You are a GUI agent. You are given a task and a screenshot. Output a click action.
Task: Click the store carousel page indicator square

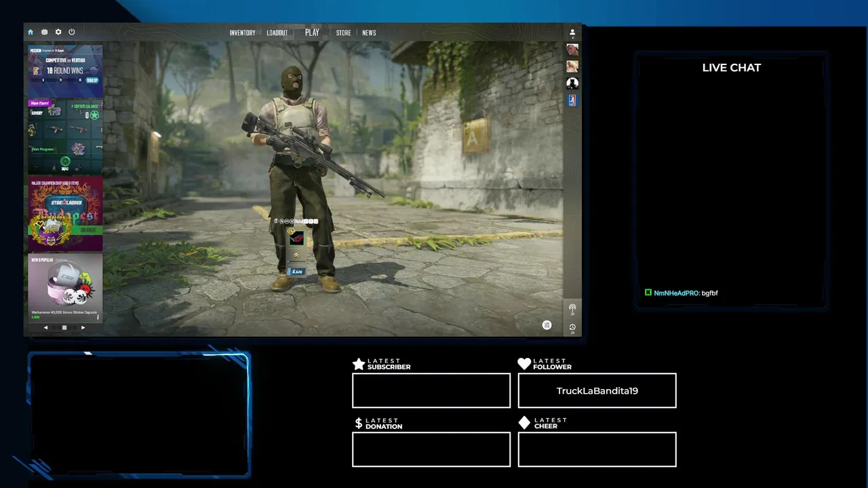(64, 328)
